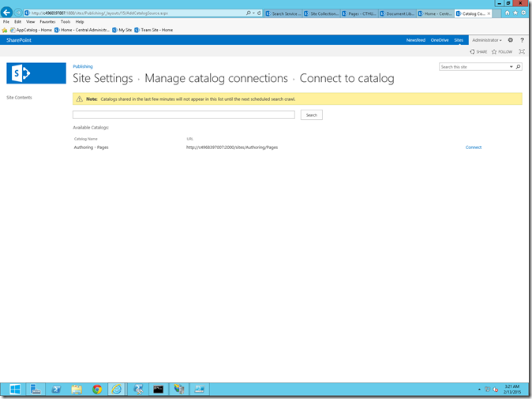Click the browser Back arrow button
The width and height of the screenshot is (532, 399).
click(6, 13)
